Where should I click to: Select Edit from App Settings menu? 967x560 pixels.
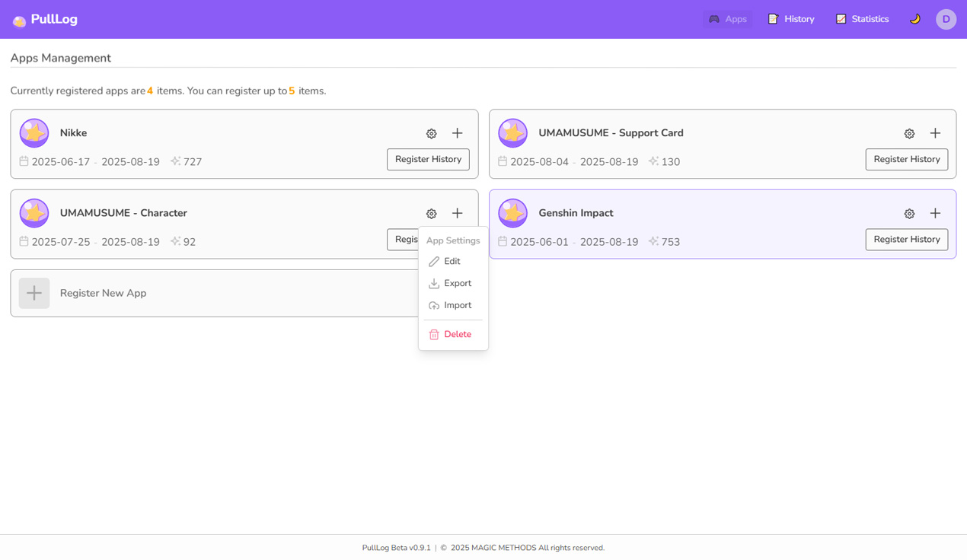click(452, 262)
